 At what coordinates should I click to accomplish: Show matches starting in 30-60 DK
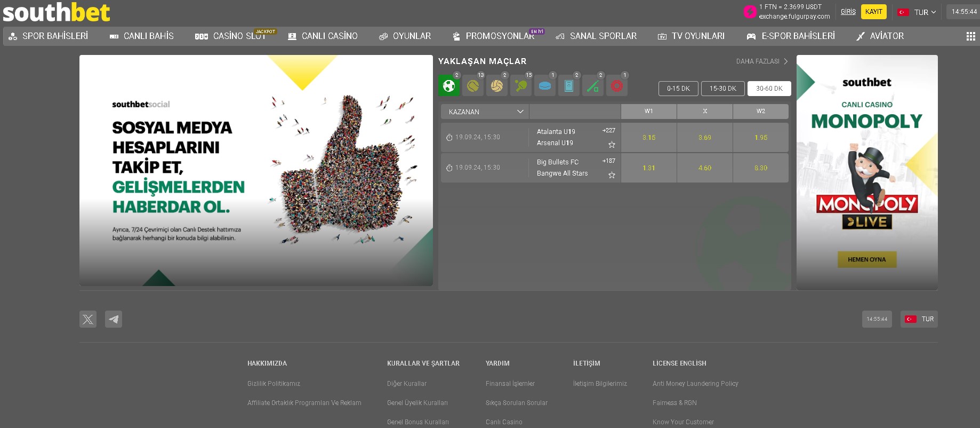tap(769, 89)
